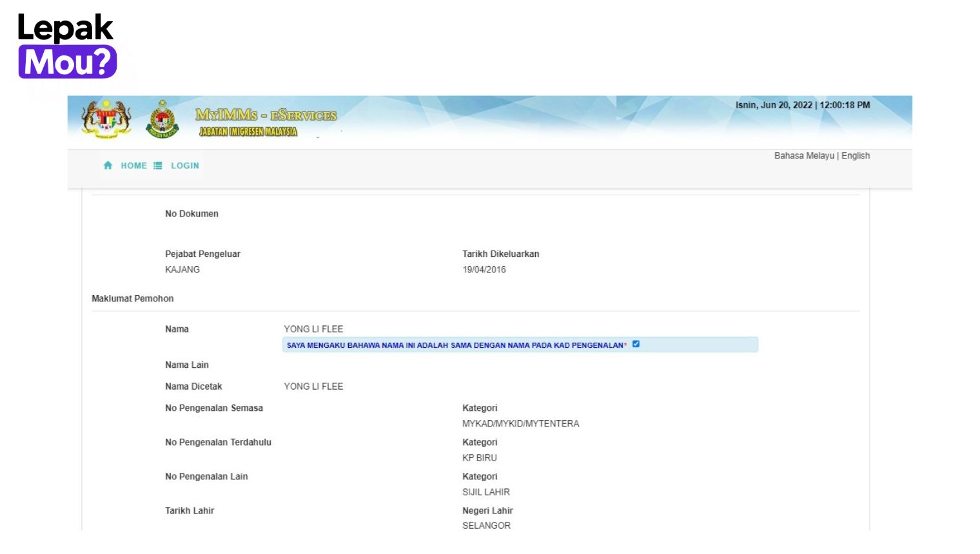Click the Tarikh Lahir date field
980x554 pixels.
[189, 510]
